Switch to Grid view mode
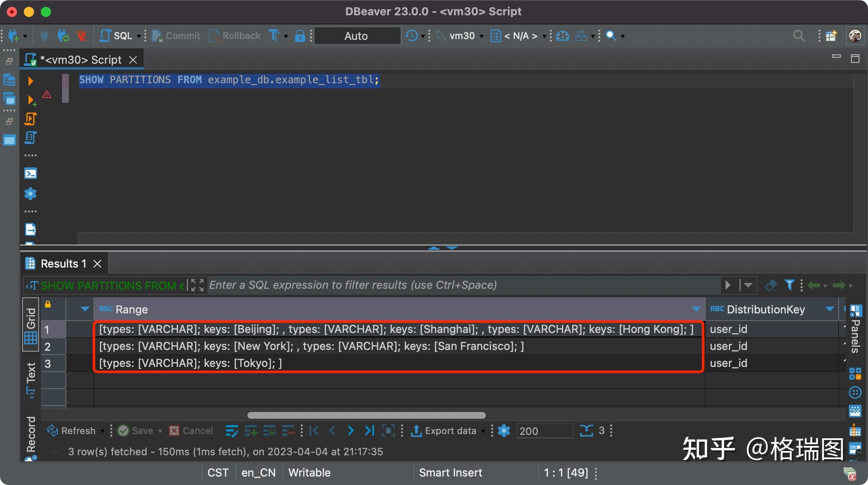Viewport: 868px width, 485px height. pyautogui.click(x=31, y=325)
